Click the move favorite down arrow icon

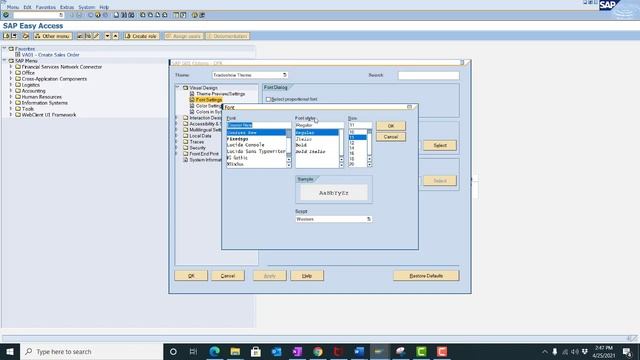point(107,36)
